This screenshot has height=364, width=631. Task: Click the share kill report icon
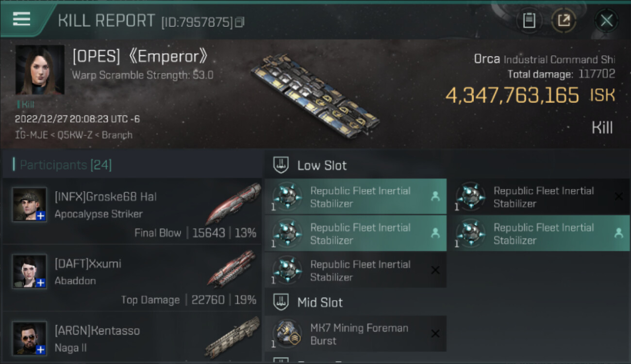pyautogui.click(x=564, y=20)
